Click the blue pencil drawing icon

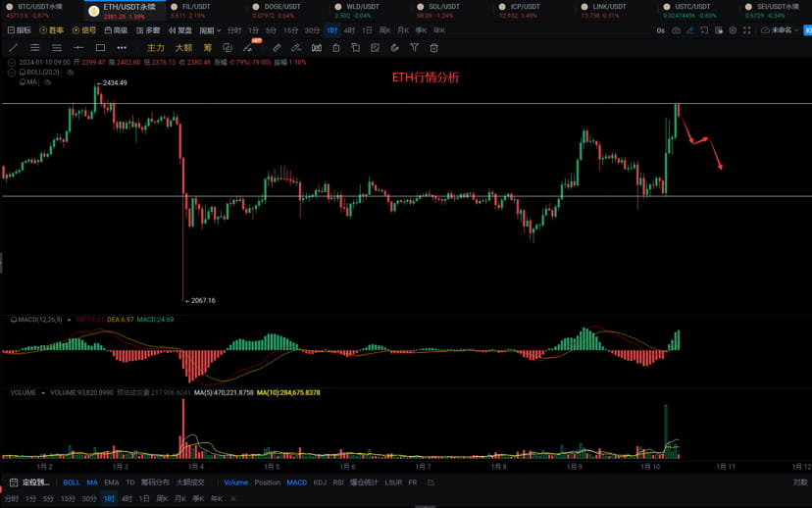tap(690, 30)
